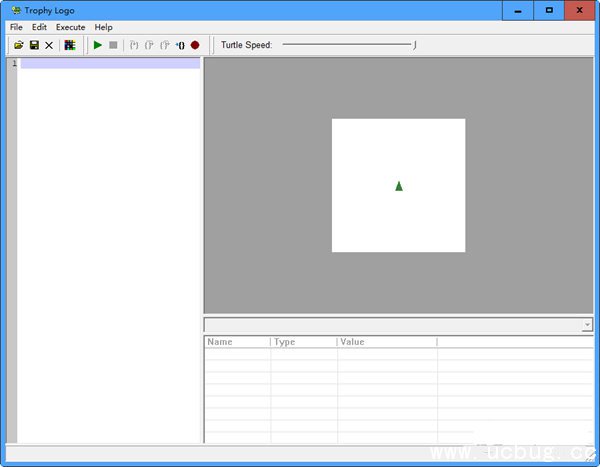The height and width of the screenshot is (467, 600).
Task: Toggle the red breakpoint circle icon
Action: (x=195, y=45)
